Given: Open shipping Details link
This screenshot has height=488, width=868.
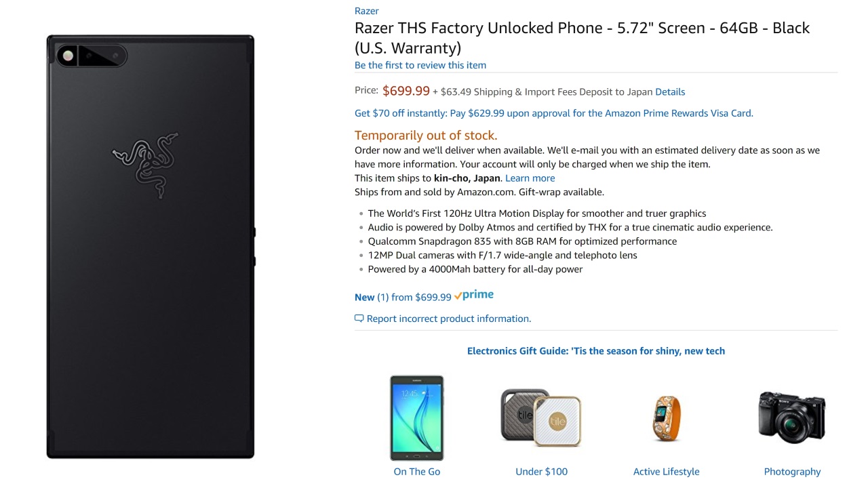Looking at the screenshot, I should tap(670, 92).
